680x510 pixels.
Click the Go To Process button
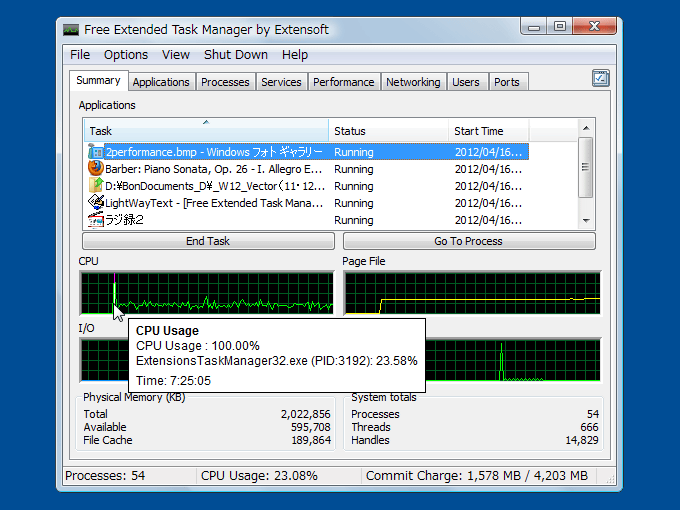(469, 241)
